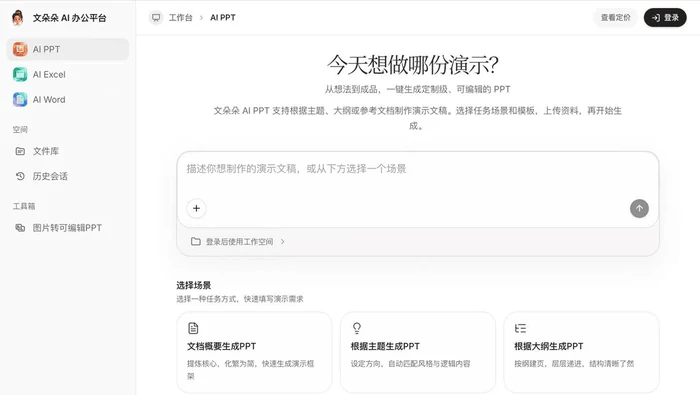The image size is (700, 395).
Task: Click the send arrow button
Action: 639,208
